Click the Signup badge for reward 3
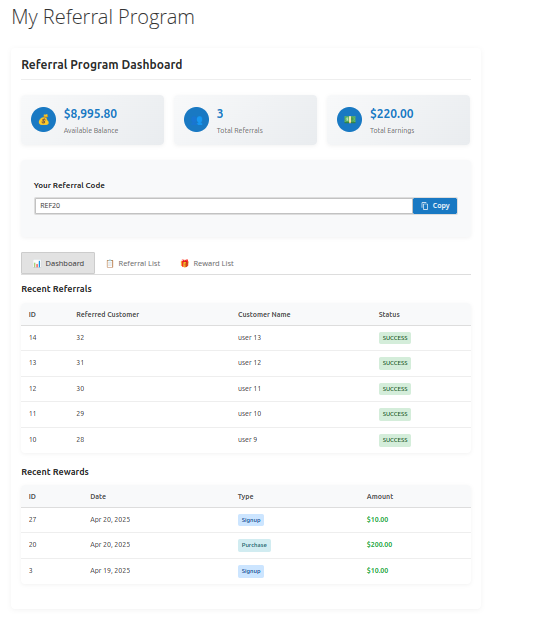548x628 pixels. pyautogui.click(x=251, y=571)
